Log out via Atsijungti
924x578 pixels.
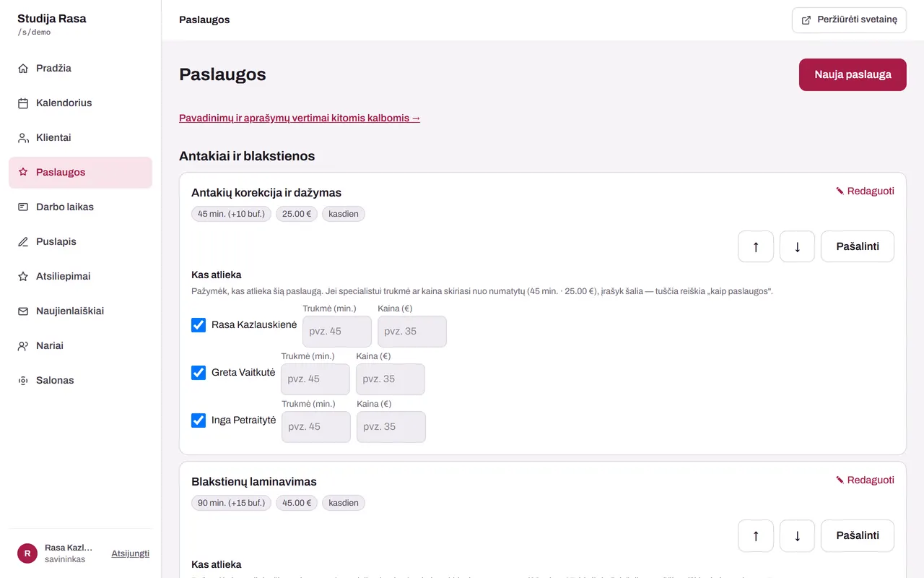point(130,553)
